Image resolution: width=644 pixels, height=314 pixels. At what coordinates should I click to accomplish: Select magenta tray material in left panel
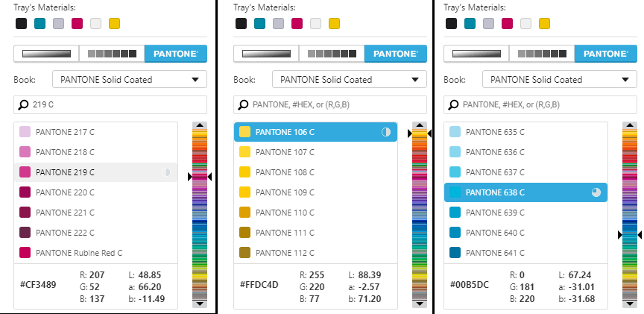pyautogui.click(x=77, y=24)
